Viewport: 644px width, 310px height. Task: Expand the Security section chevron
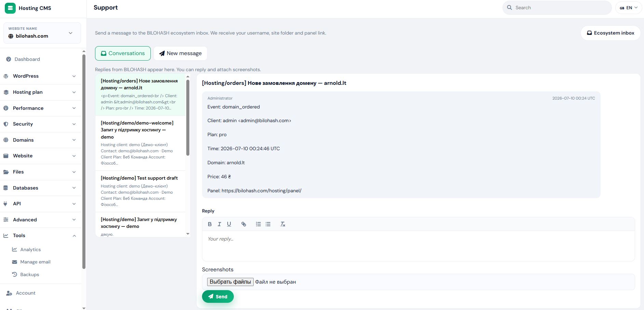(74, 124)
